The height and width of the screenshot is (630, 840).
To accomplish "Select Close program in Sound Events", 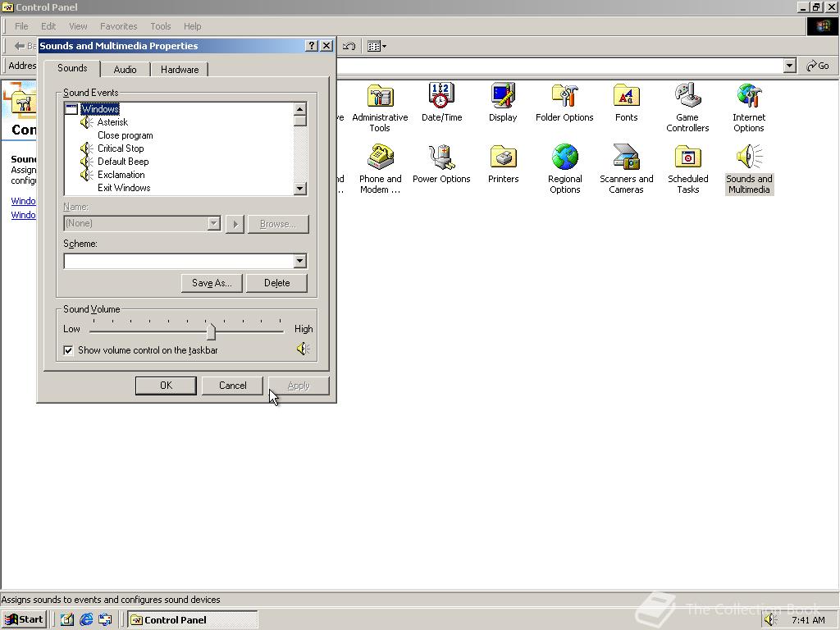I will point(125,135).
